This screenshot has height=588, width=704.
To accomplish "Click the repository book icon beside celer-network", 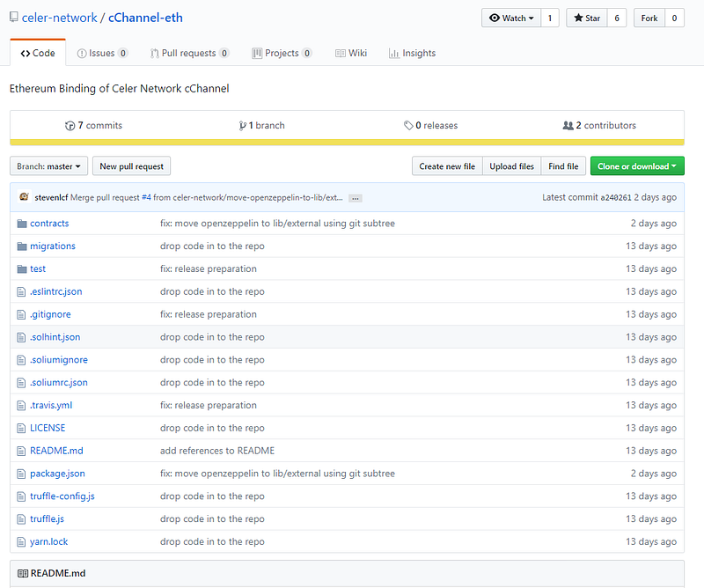I will 14,18.
